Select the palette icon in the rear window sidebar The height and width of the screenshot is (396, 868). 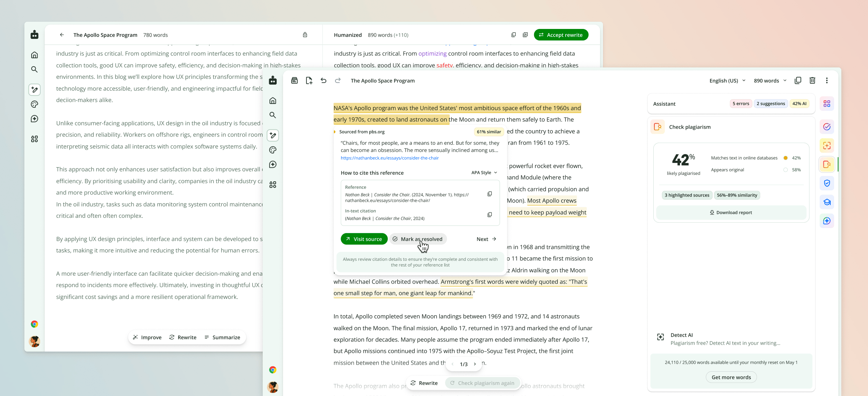(34, 104)
